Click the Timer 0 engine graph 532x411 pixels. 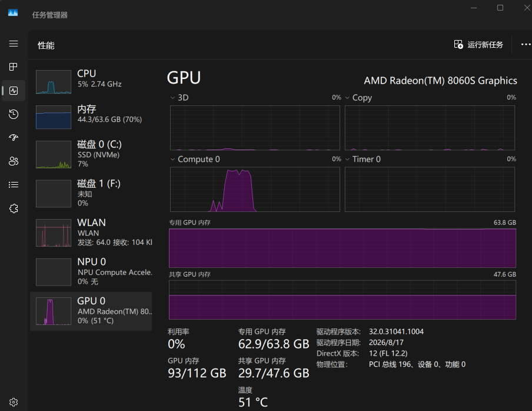pyautogui.click(x=430, y=190)
